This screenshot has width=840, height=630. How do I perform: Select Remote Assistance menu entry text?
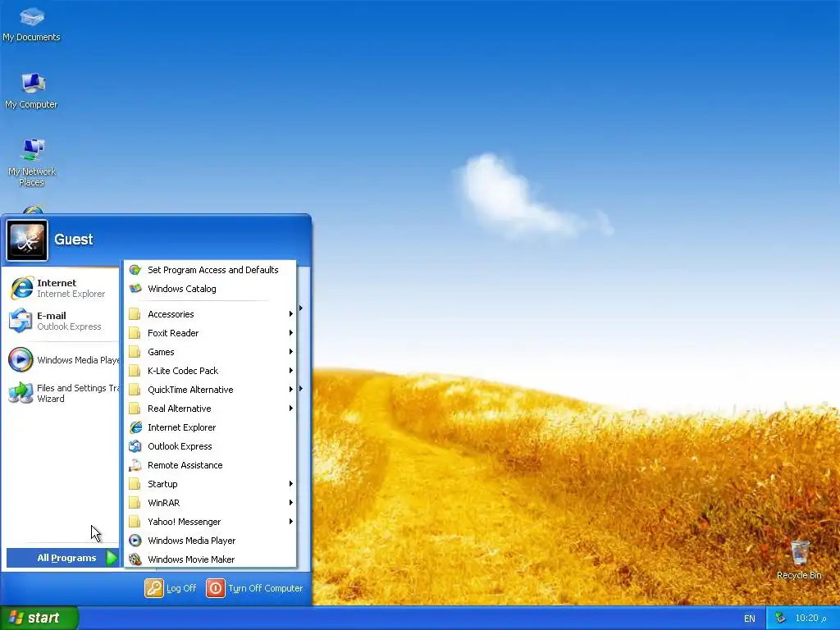click(185, 465)
